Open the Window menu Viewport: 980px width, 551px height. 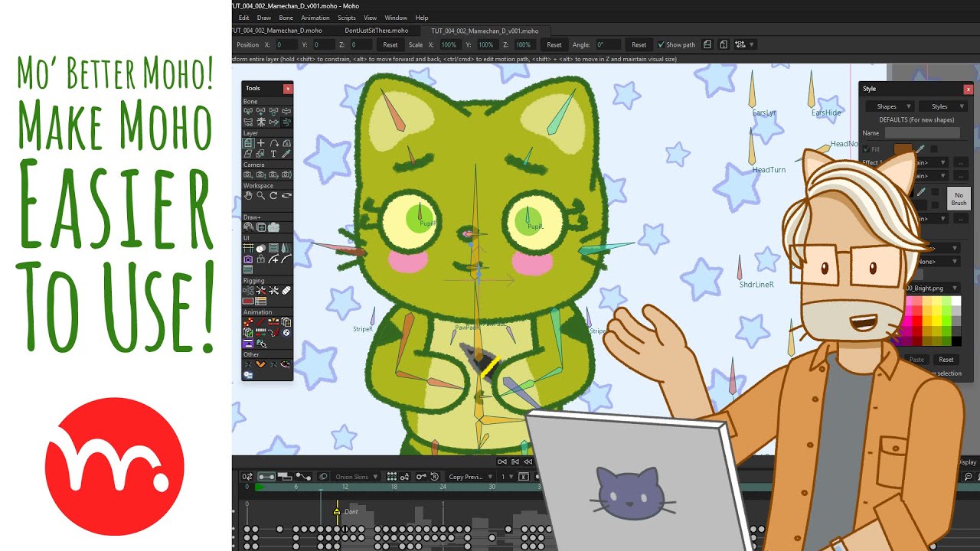point(396,18)
